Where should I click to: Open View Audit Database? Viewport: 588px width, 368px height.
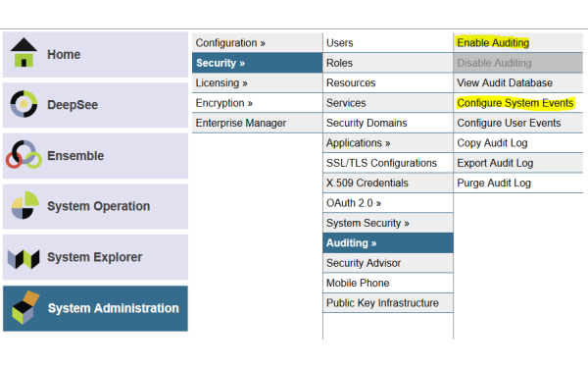coord(517,82)
